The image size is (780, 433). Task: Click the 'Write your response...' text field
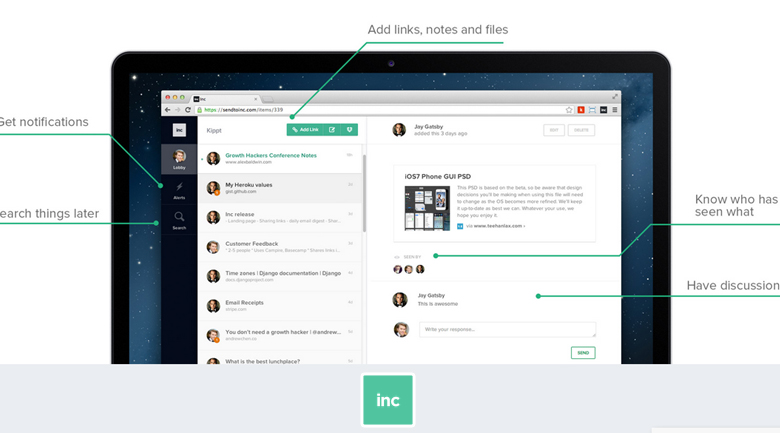click(507, 330)
